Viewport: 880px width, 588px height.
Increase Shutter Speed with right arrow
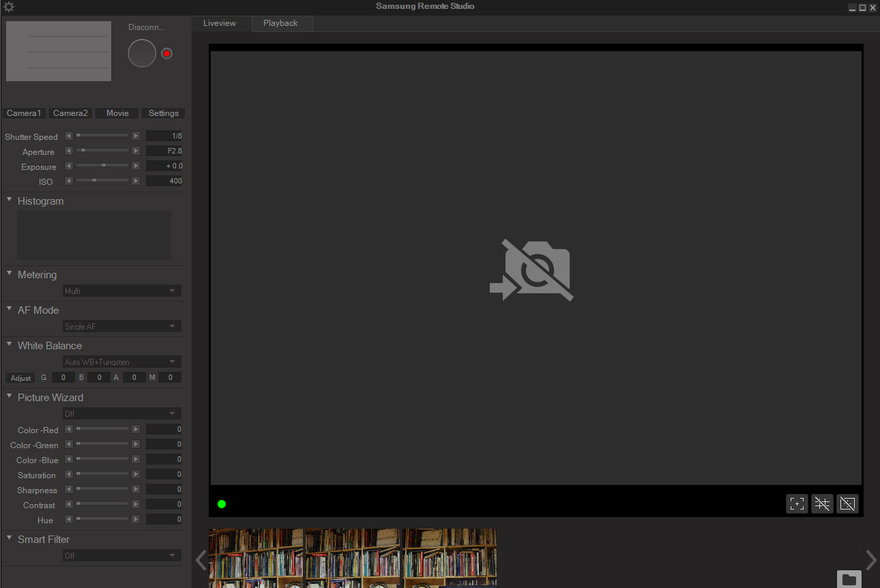point(136,136)
